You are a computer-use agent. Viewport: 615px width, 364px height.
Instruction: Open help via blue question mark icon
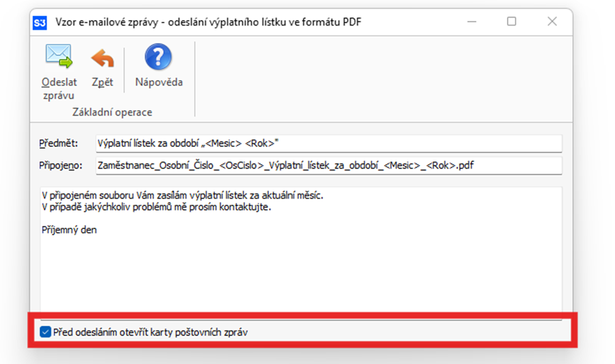coord(158,57)
